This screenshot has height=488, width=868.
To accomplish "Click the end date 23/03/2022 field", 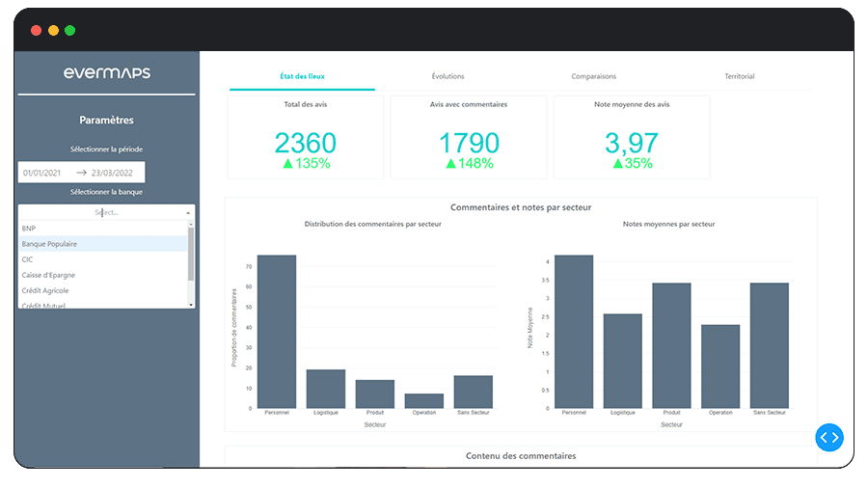I will click(115, 173).
